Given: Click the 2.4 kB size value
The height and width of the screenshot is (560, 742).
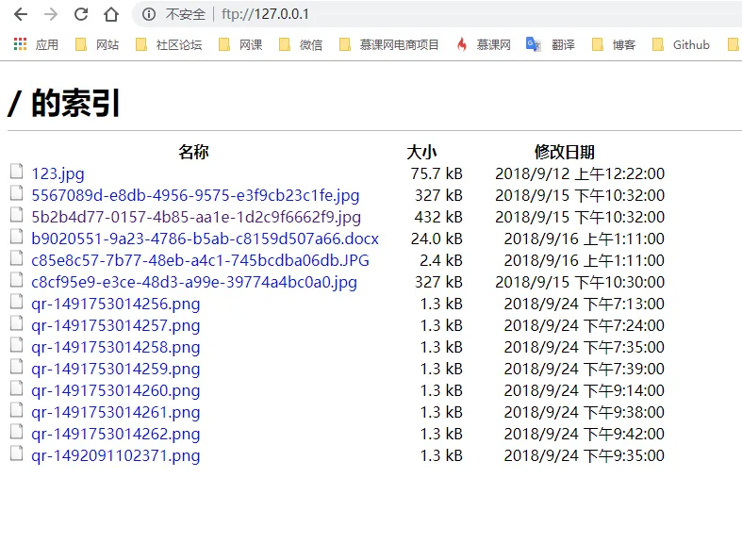Looking at the screenshot, I should (x=441, y=260).
